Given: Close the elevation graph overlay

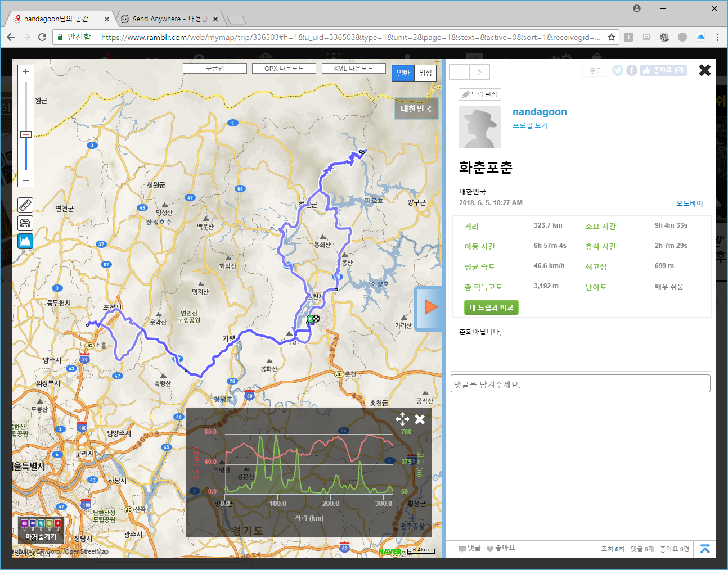Looking at the screenshot, I should (420, 419).
